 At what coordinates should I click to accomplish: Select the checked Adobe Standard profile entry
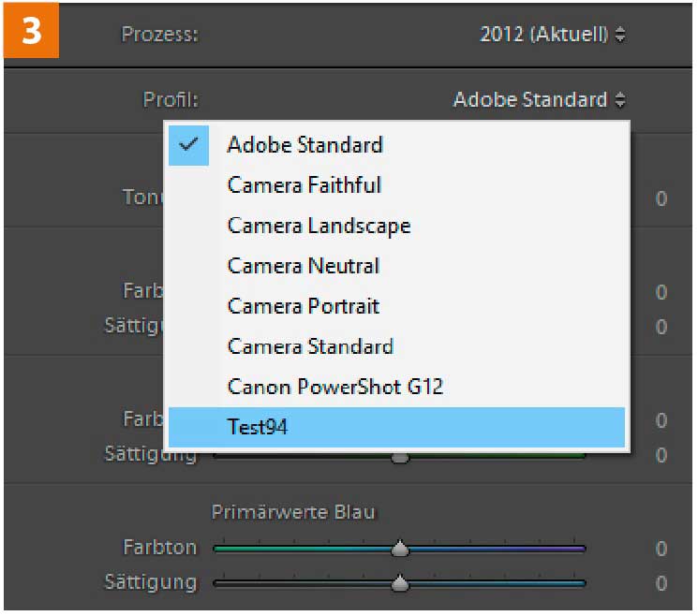[x=304, y=145]
